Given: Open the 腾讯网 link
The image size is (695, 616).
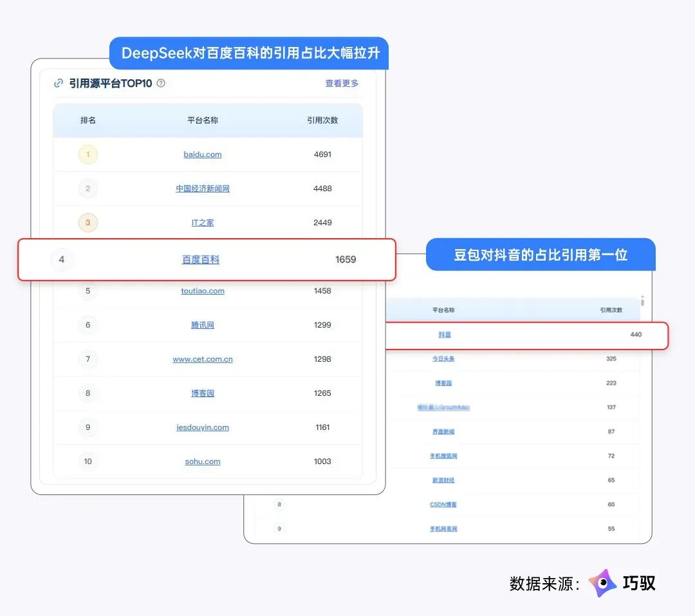Looking at the screenshot, I should coord(203,325).
